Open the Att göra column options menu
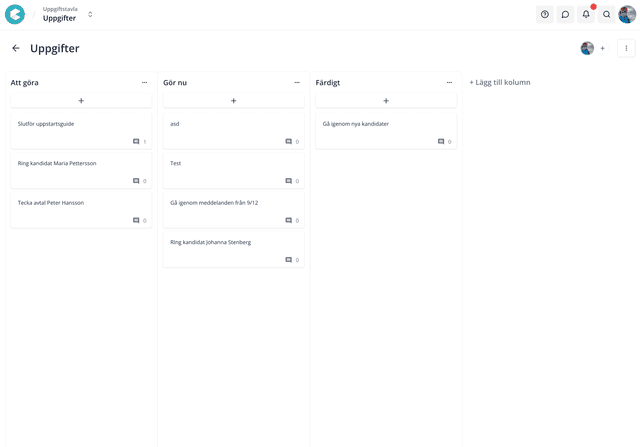Viewport: 640px width, 447px height. (145, 82)
